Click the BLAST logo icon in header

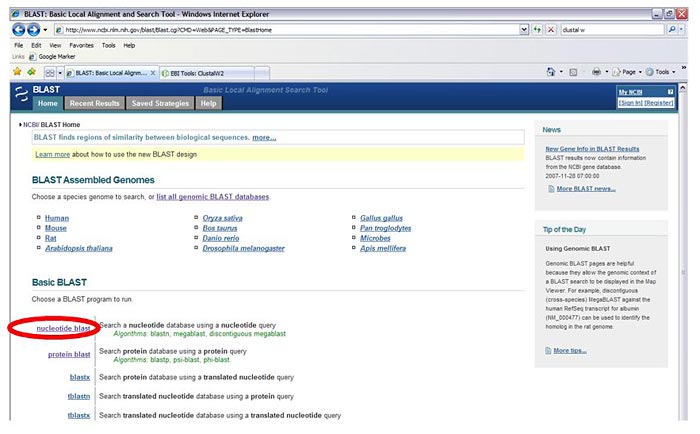(21, 94)
